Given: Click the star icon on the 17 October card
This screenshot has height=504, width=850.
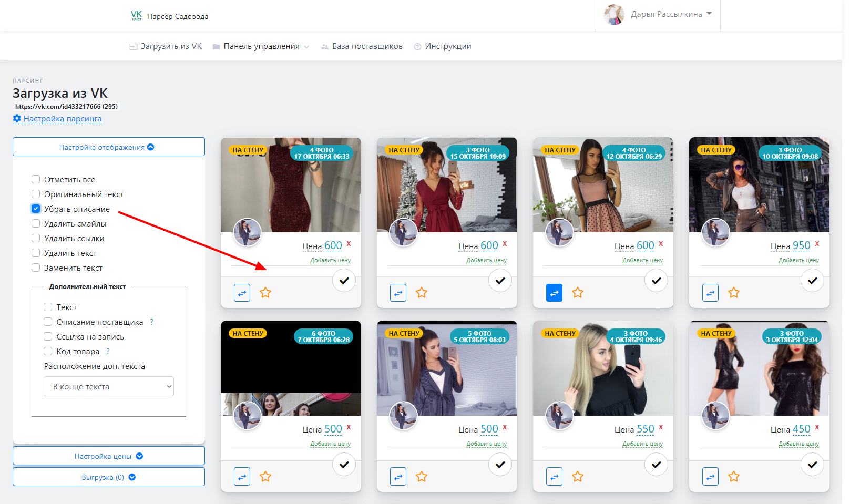Looking at the screenshot, I should coord(265,293).
